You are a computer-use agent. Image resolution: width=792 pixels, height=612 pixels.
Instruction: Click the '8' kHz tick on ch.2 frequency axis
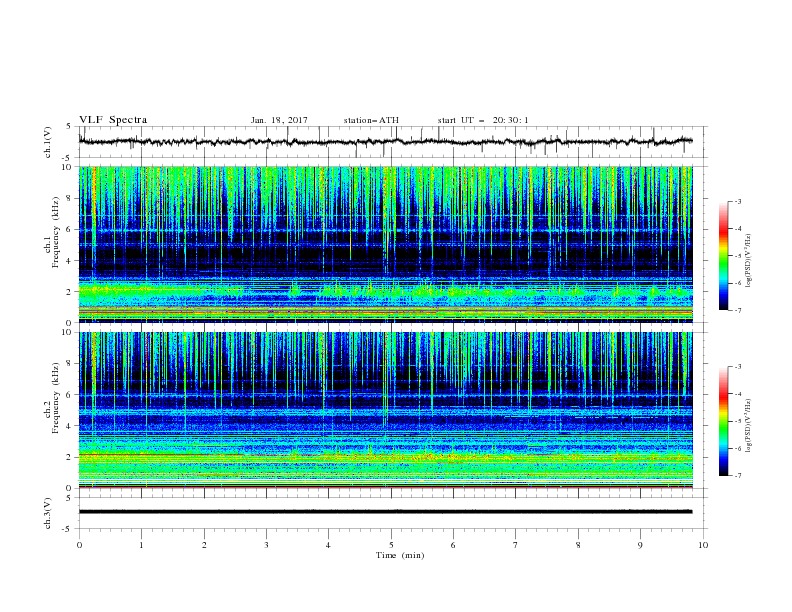click(71, 364)
